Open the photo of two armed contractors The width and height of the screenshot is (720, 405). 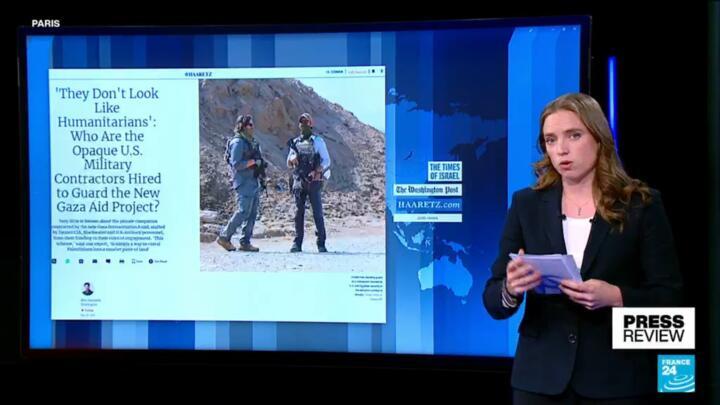pos(292,175)
